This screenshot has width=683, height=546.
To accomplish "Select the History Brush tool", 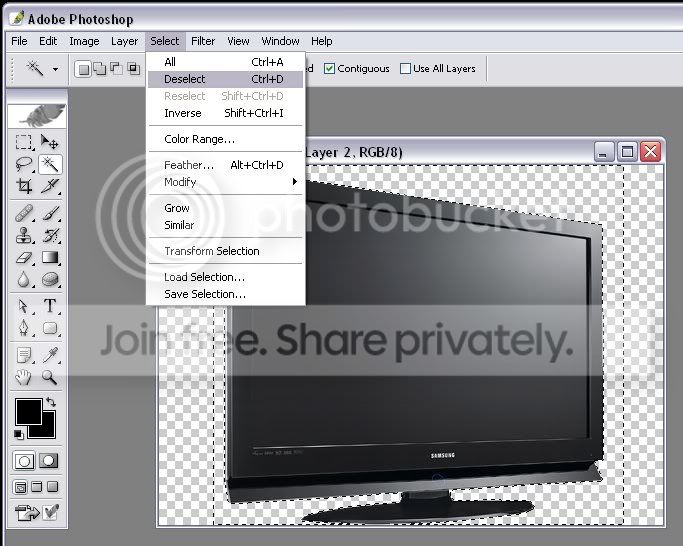I will coord(50,235).
